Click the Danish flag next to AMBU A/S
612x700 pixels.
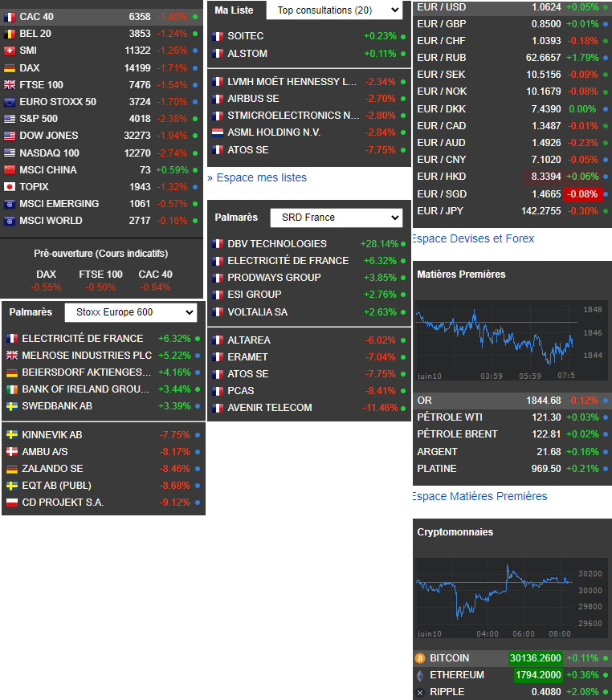point(12,452)
